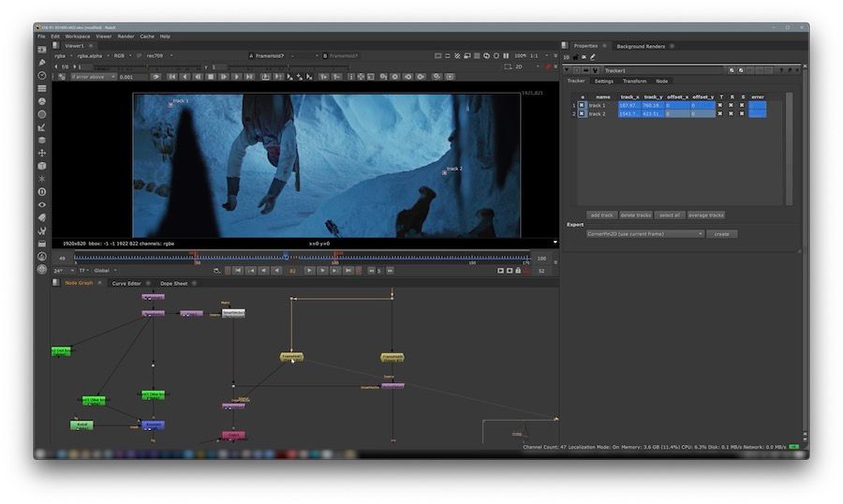The width and height of the screenshot is (843, 504).
Task: Play backward in the timeline controls
Action: (276, 271)
